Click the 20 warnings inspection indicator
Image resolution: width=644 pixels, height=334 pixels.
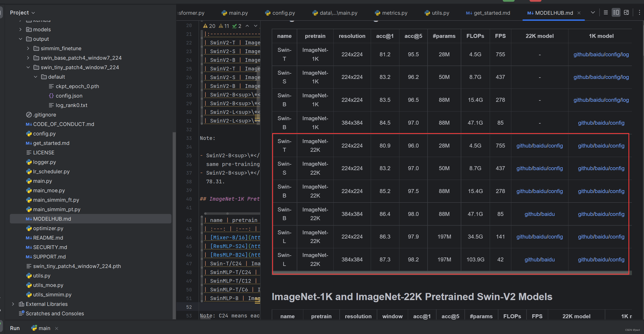tap(209, 26)
